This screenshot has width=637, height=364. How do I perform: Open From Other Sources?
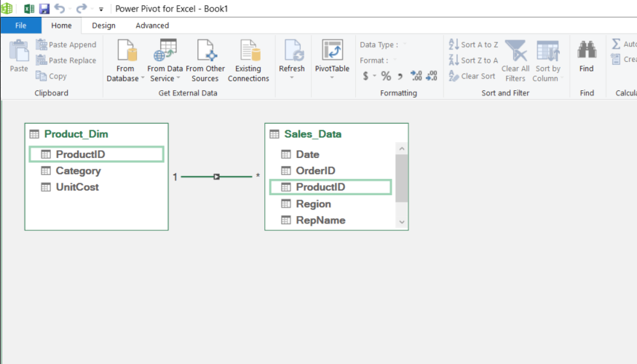pyautogui.click(x=205, y=60)
